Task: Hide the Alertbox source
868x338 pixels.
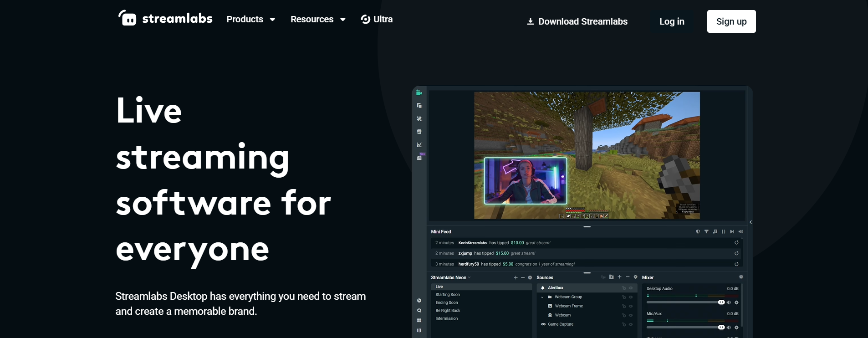Action: (x=631, y=288)
